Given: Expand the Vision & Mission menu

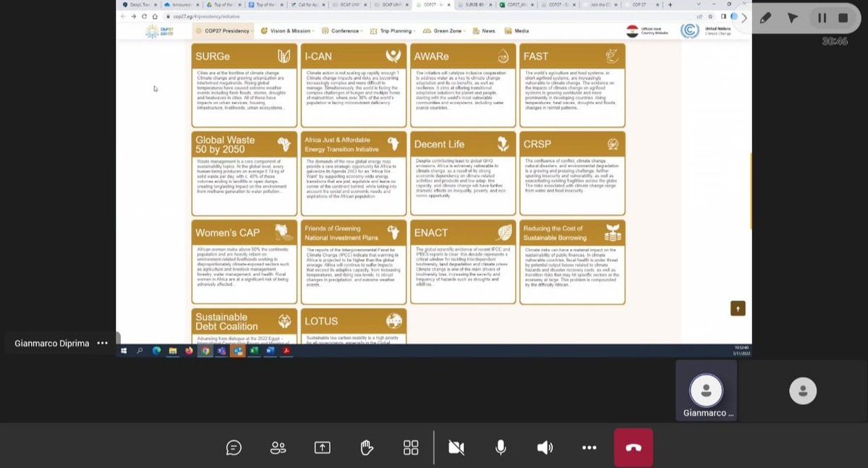Looking at the screenshot, I should click(x=288, y=31).
